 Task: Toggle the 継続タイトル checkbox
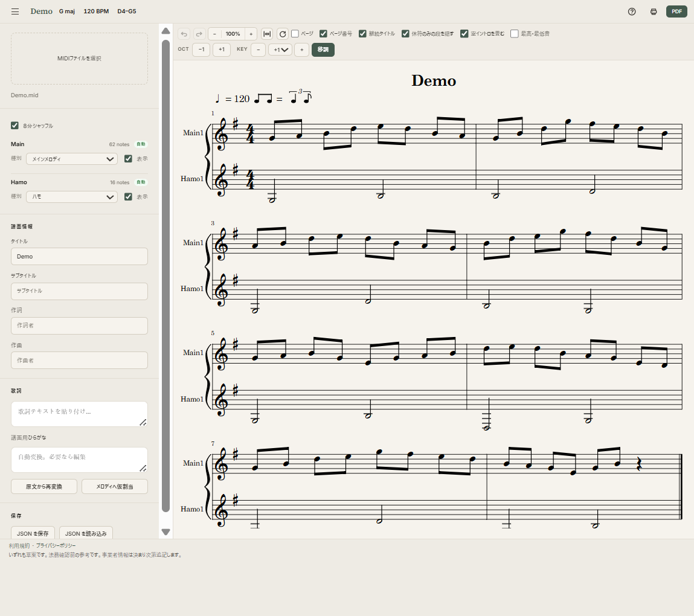362,34
